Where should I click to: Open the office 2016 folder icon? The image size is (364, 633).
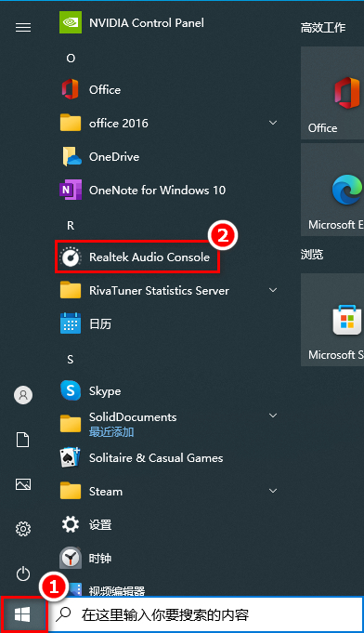(71, 123)
